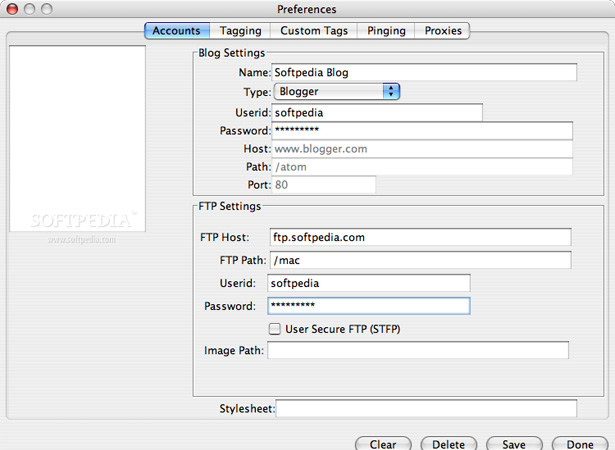Go to the Proxies tab
This screenshot has height=450, width=615.
click(x=442, y=31)
